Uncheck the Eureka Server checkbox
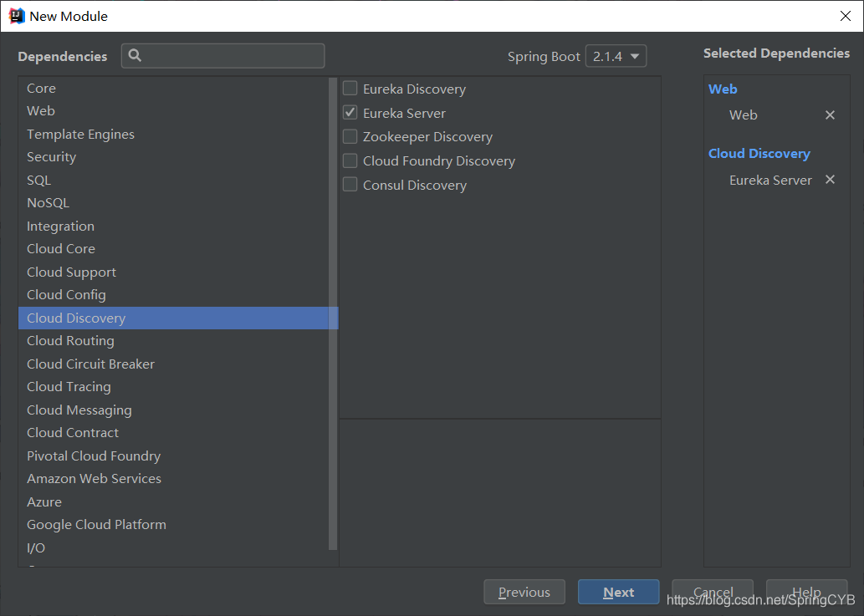The width and height of the screenshot is (864, 616). click(350, 112)
